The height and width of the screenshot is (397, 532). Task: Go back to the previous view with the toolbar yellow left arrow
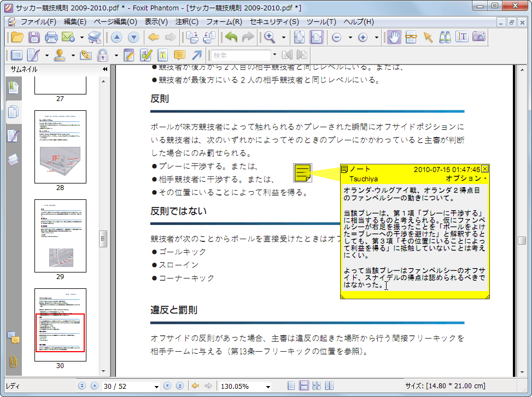coord(154,37)
